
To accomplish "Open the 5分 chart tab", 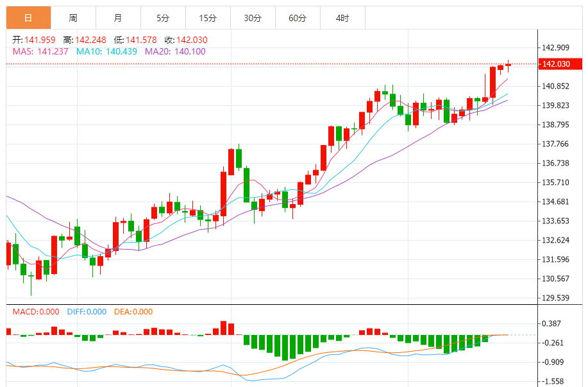I will [x=163, y=17].
